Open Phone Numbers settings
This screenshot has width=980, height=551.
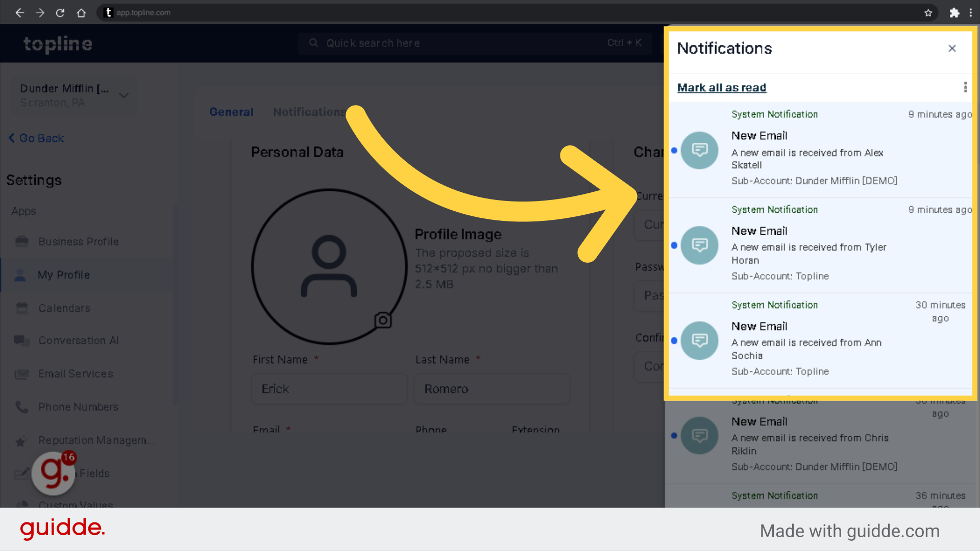coord(78,407)
